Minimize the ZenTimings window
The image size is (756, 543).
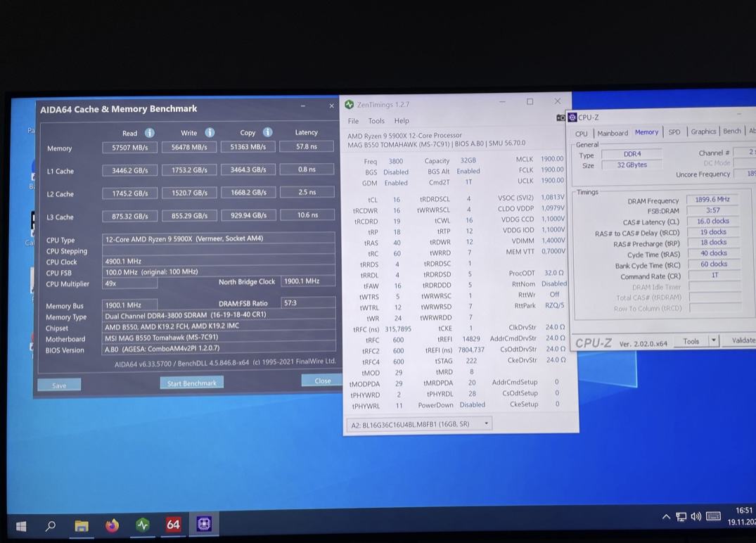click(502, 102)
